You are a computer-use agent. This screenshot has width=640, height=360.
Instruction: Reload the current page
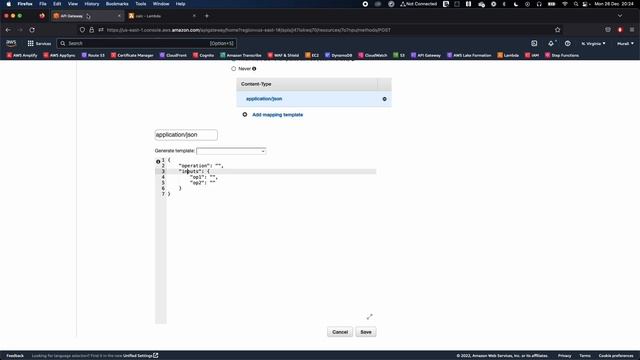[x=32, y=30]
